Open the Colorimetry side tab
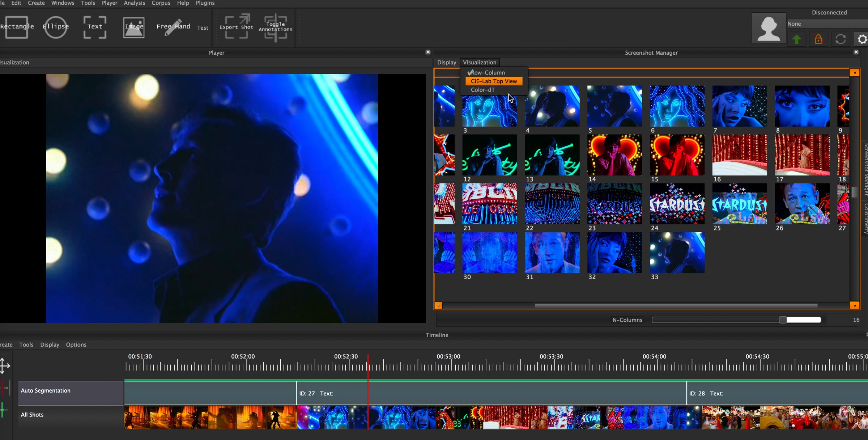The width and height of the screenshot is (868, 440). point(865,219)
